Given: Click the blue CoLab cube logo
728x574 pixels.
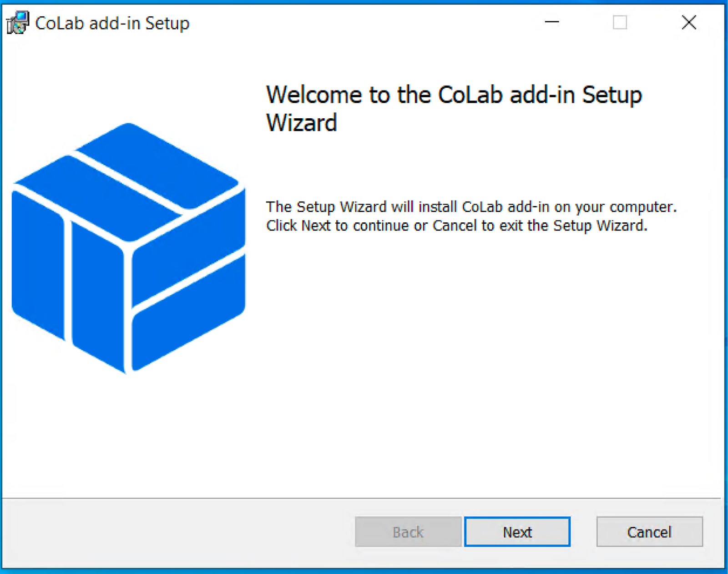Looking at the screenshot, I should pyautogui.click(x=128, y=248).
